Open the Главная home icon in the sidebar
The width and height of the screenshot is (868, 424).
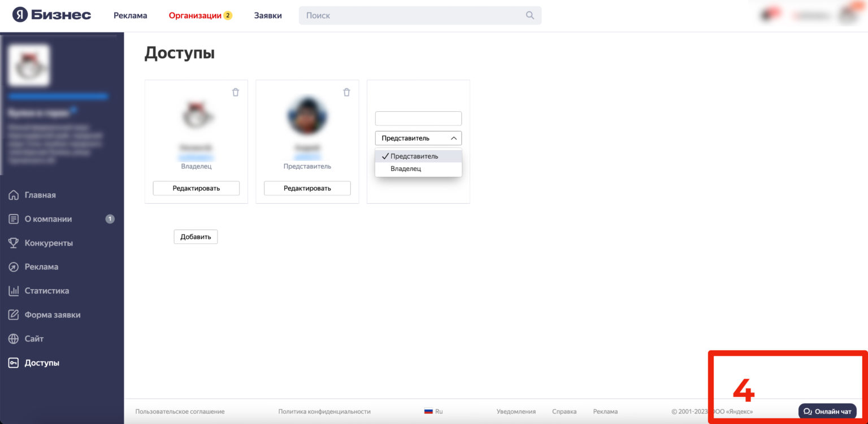(x=14, y=195)
